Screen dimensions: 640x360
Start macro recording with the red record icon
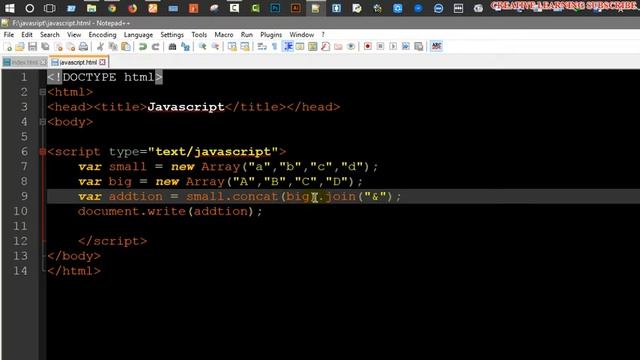pyautogui.click(x=368, y=47)
